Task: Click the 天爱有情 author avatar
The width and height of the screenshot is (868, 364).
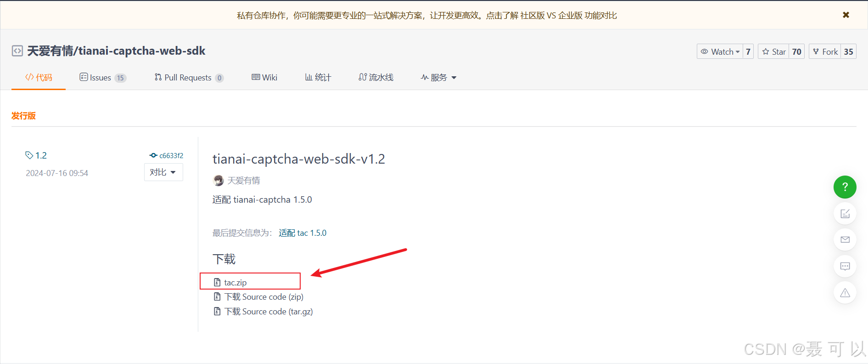Action: tap(218, 181)
